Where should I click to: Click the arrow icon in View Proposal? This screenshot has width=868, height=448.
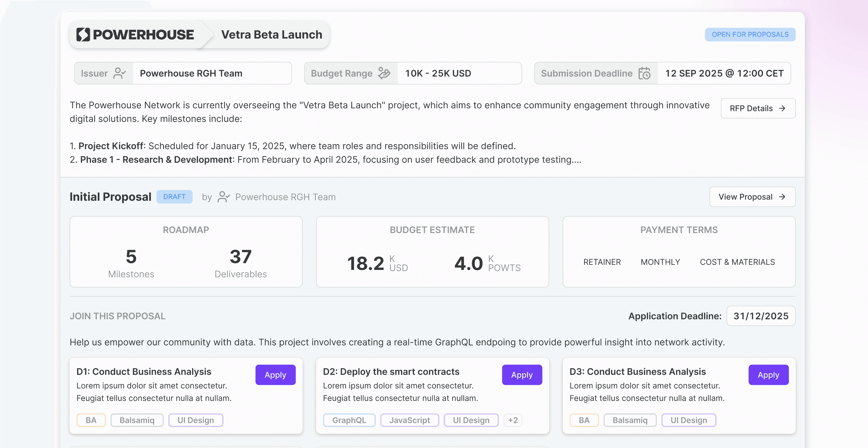click(782, 197)
